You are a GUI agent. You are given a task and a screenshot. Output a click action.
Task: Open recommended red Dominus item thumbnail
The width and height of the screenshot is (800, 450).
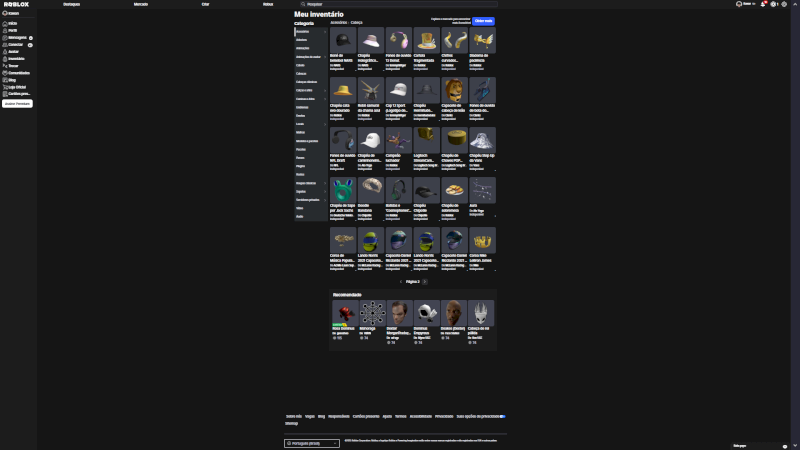click(345, 313)
